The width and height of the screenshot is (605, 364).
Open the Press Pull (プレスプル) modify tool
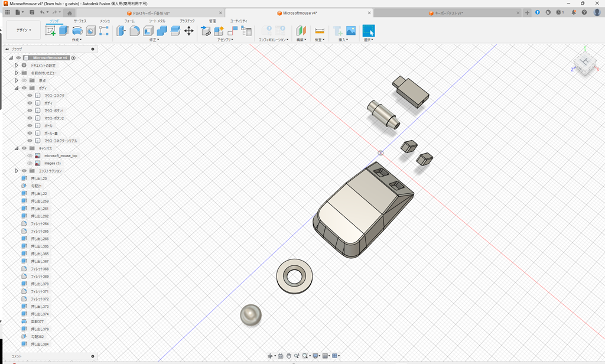(x=121, y=30)
